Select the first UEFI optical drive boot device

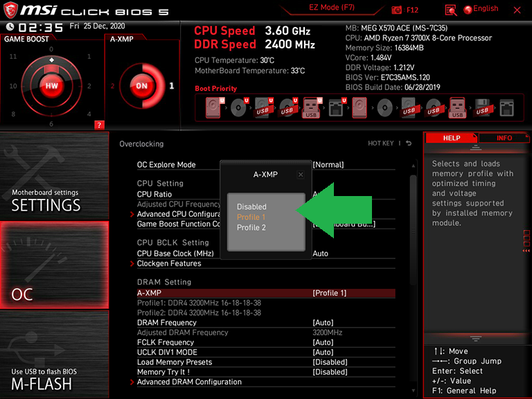(x=239, y=107)
